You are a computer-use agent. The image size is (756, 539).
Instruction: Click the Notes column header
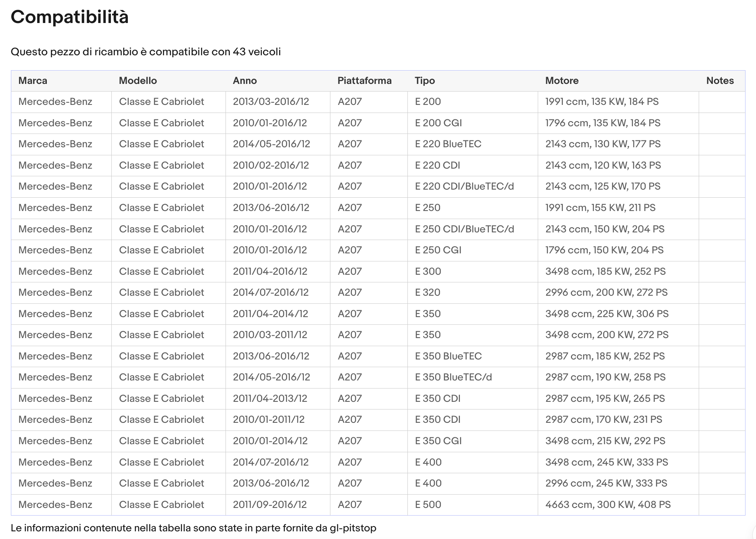tap(720, 81)
